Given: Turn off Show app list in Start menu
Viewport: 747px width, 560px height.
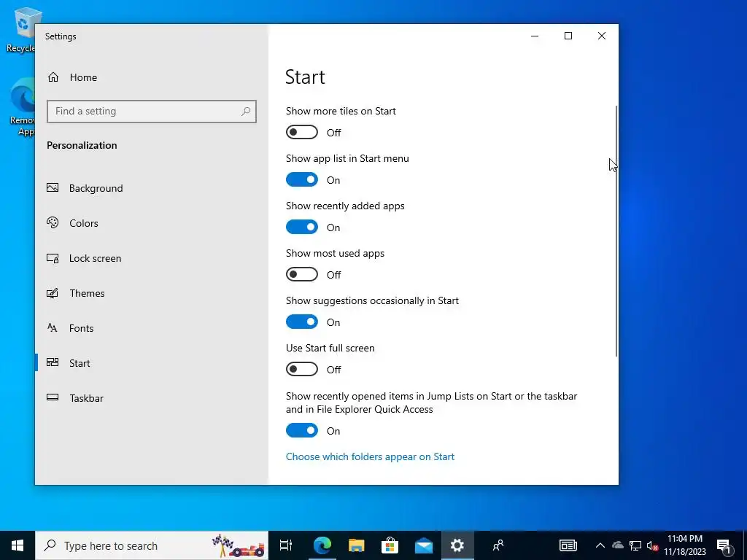Looking at the screenshot, I should coord(301,179).
